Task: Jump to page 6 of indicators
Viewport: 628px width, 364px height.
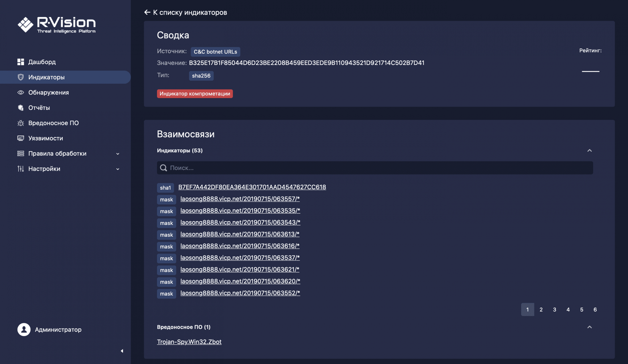Action: [x=595, y=309]
